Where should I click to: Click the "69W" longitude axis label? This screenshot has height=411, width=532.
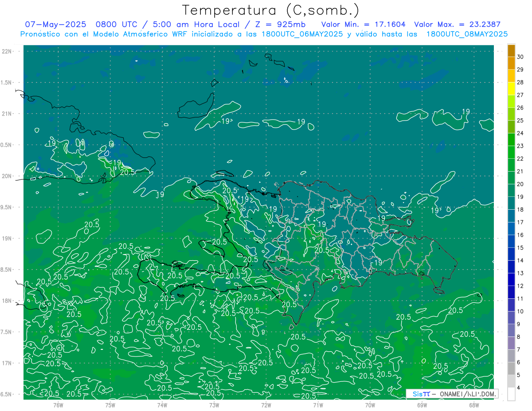[422, 405]
